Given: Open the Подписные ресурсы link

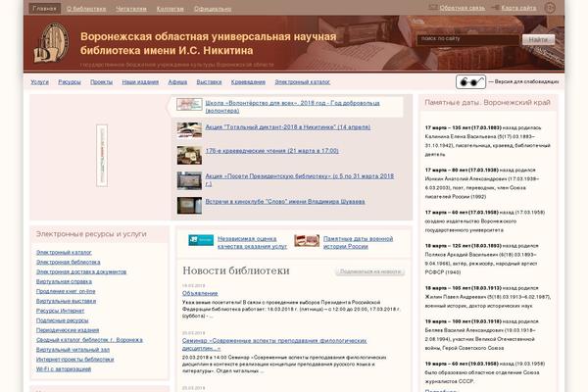Looking at the screenshot, I should tap(63, 320).
